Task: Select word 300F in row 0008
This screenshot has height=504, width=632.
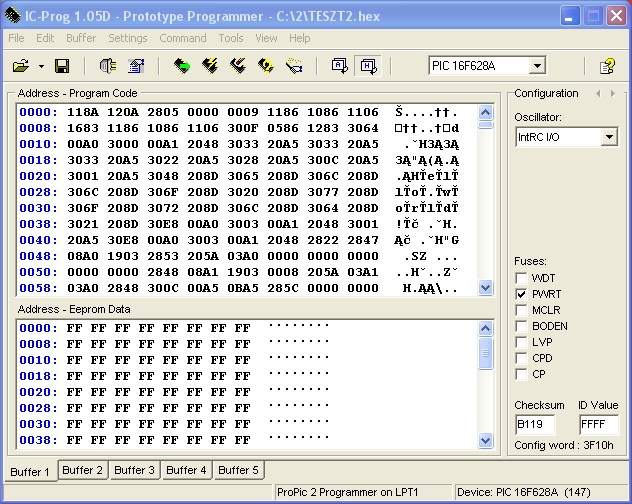Action: pos(243,128)
